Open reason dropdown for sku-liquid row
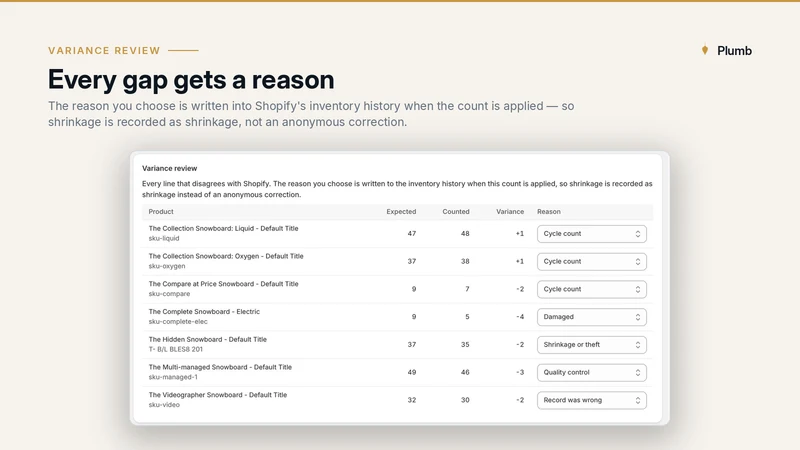The width and height of the screenshot is (800, 450). point(591,234)
